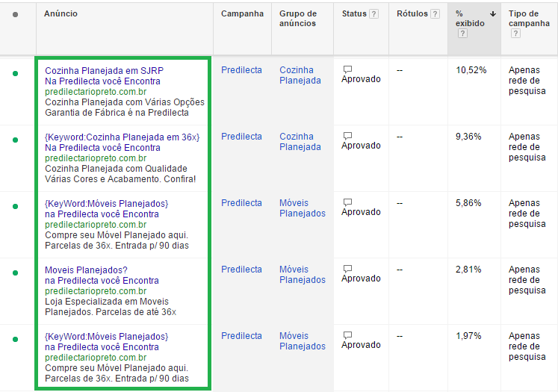Click the sort arrow in % exibido header
This screenshot has width=558, height=392.
pyautogui.click(x=493, y=14)
